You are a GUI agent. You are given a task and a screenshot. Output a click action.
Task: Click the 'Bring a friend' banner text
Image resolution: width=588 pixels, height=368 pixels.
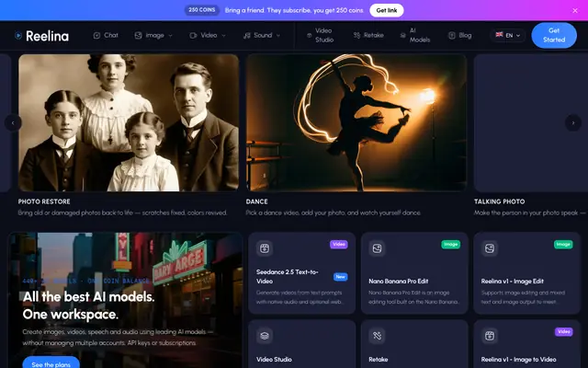pyautogui.click(x=294, y=10)
